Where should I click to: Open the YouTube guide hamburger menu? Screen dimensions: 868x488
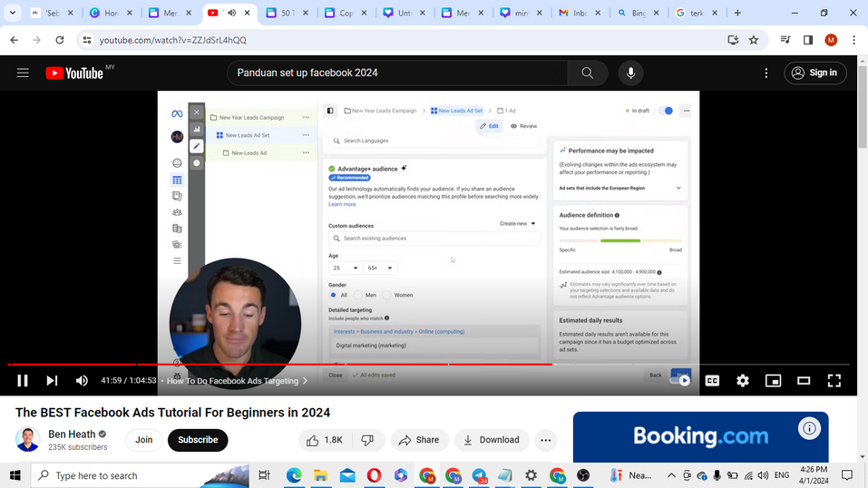tap(23, 73)
